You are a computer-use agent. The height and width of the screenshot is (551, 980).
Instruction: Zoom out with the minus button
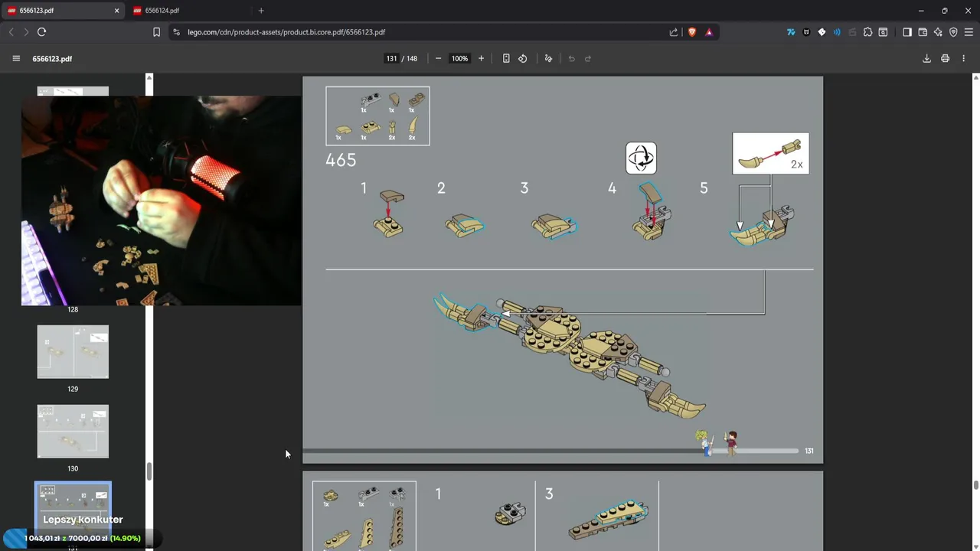[438, 58]
